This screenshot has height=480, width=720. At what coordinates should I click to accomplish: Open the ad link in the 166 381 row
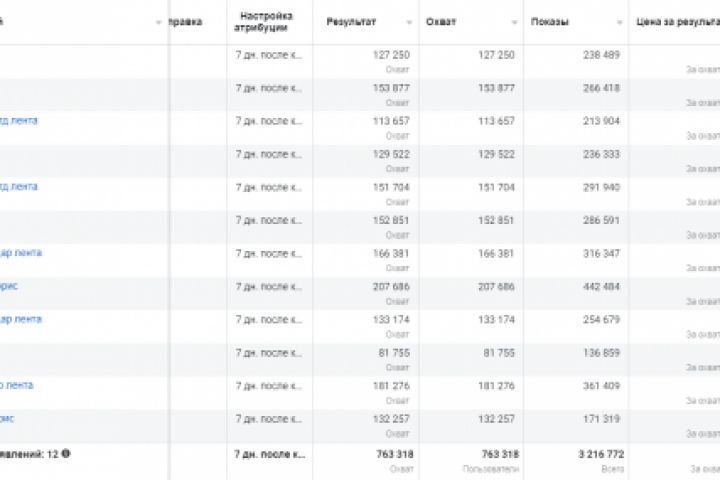21,253
